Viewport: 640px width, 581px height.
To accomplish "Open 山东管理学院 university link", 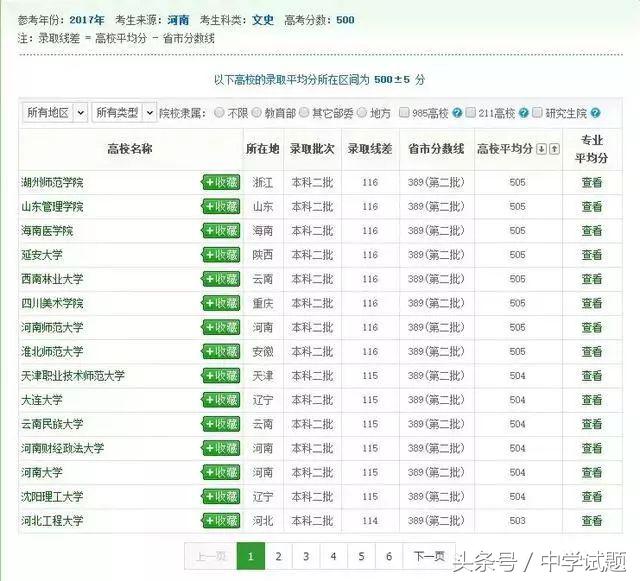I will click(x=52, y=206).
